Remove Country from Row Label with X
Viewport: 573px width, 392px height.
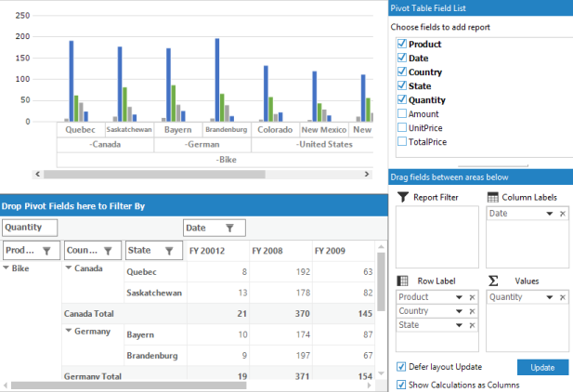[472, 311]
